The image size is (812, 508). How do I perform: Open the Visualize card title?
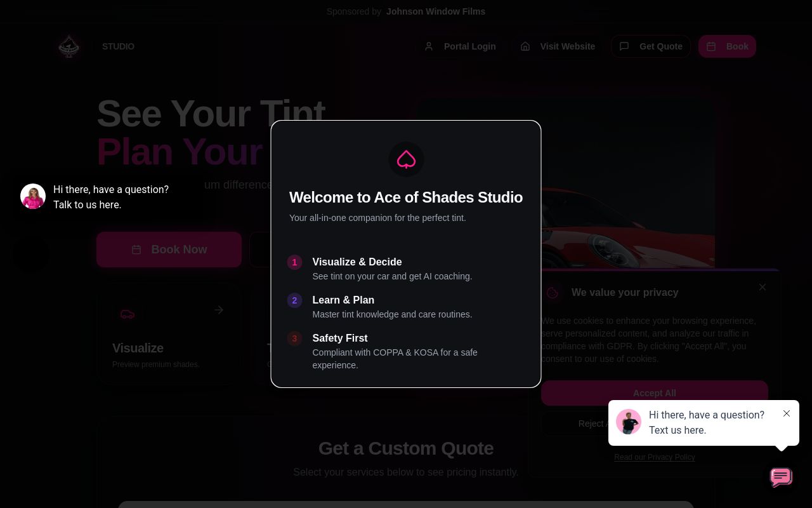click(138, 348)
